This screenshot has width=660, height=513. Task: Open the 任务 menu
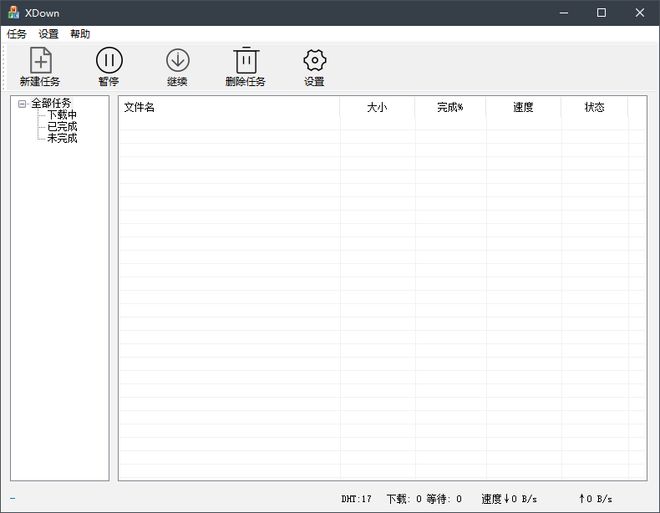tap(17, 34)
